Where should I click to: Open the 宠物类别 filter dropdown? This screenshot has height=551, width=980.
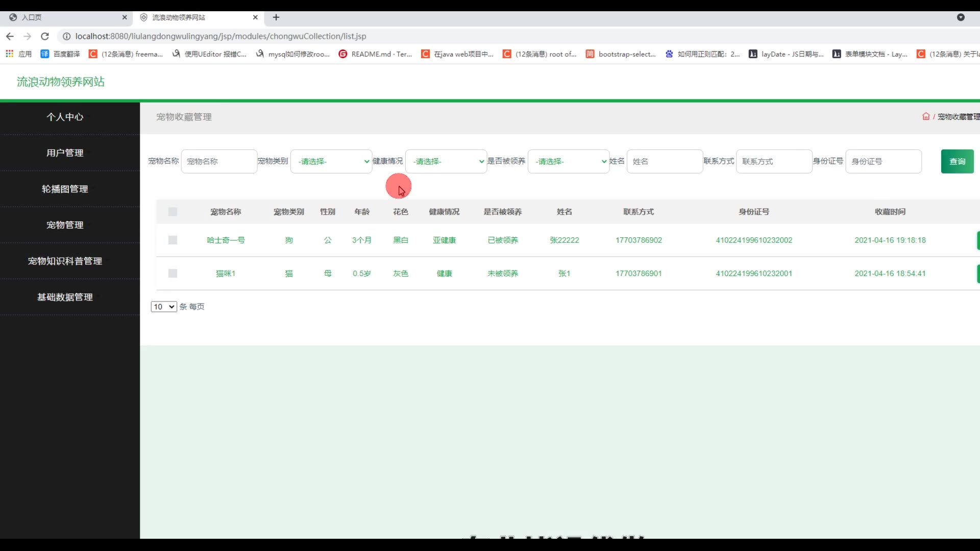tap(331, 162)
